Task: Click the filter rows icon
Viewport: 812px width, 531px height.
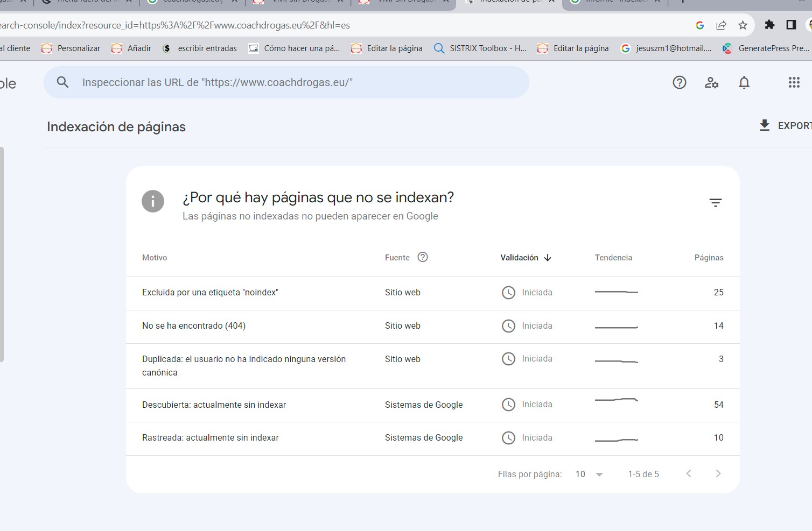Action: click(x=715, y=203)
